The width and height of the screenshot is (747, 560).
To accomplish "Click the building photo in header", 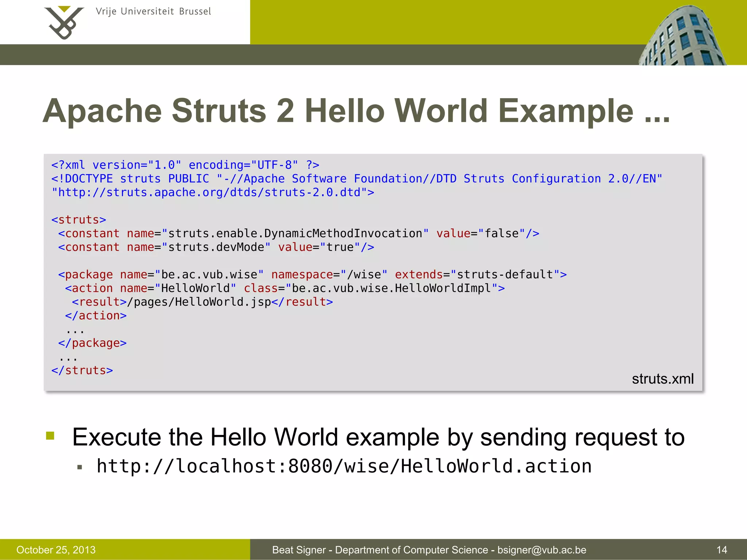I will point(682,35).
